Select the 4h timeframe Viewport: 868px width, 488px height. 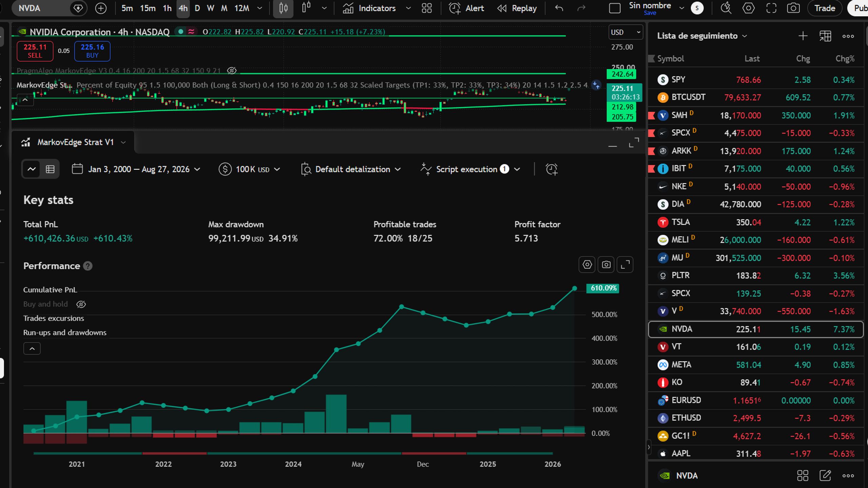pyautogui.click(x=183, y=8)
